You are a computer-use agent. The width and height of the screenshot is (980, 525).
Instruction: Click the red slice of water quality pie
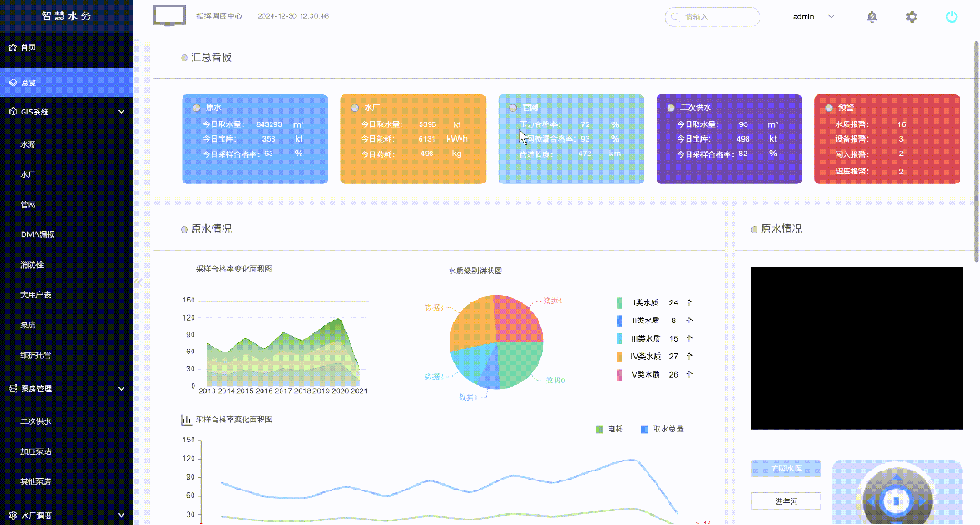tap(519, 319)
